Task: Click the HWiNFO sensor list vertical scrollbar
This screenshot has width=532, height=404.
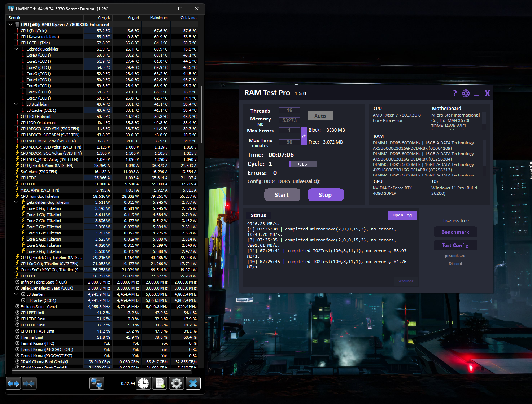Action: coord(202,114)
